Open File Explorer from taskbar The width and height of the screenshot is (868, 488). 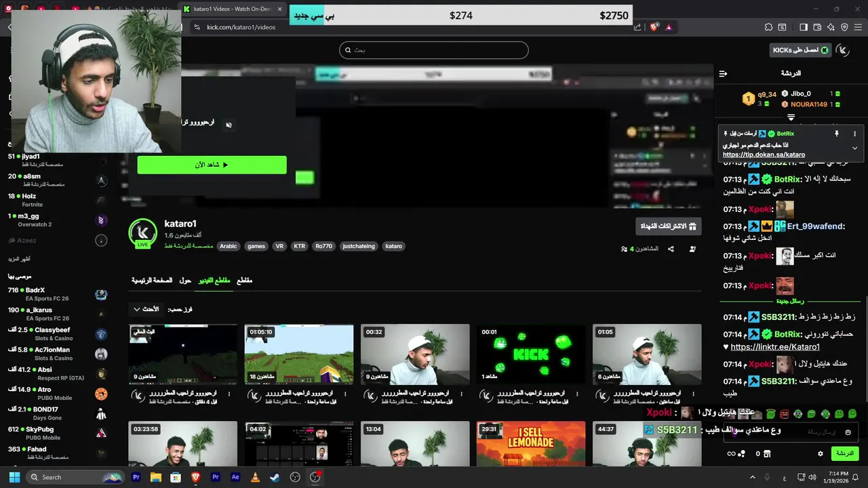click(156, 477)
